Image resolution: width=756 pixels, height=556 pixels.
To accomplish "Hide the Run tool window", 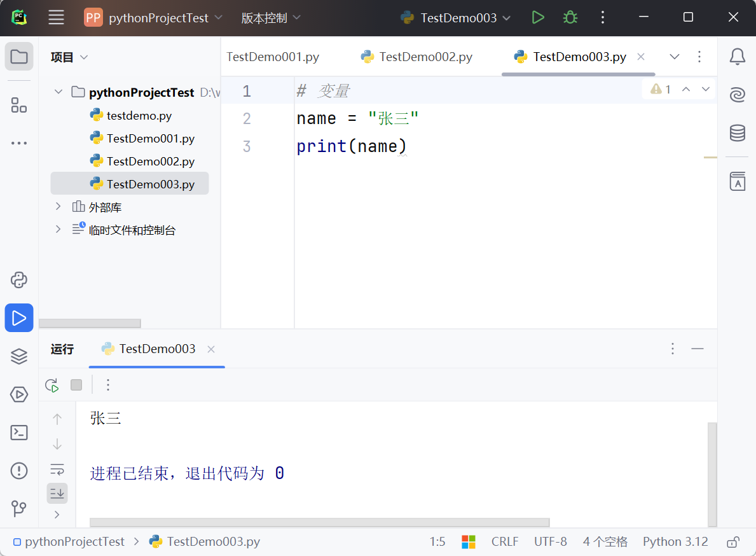I will (697, 349).
